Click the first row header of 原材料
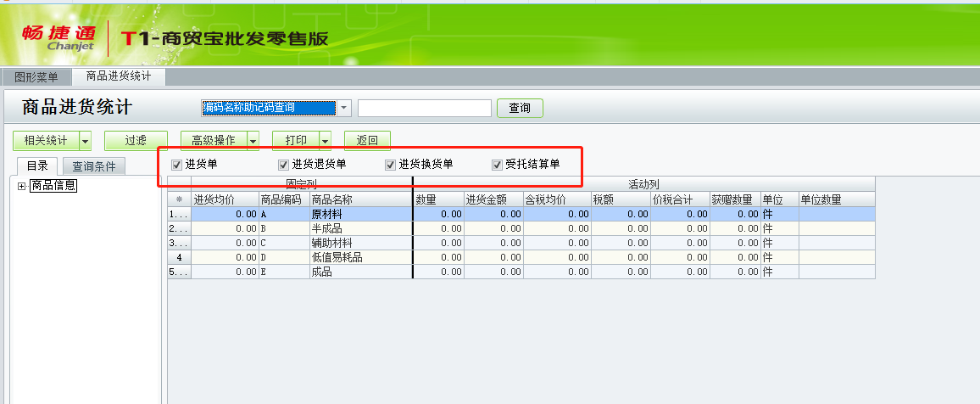The height and width of the screenshot is (404, 980). [x=180, y=214]
